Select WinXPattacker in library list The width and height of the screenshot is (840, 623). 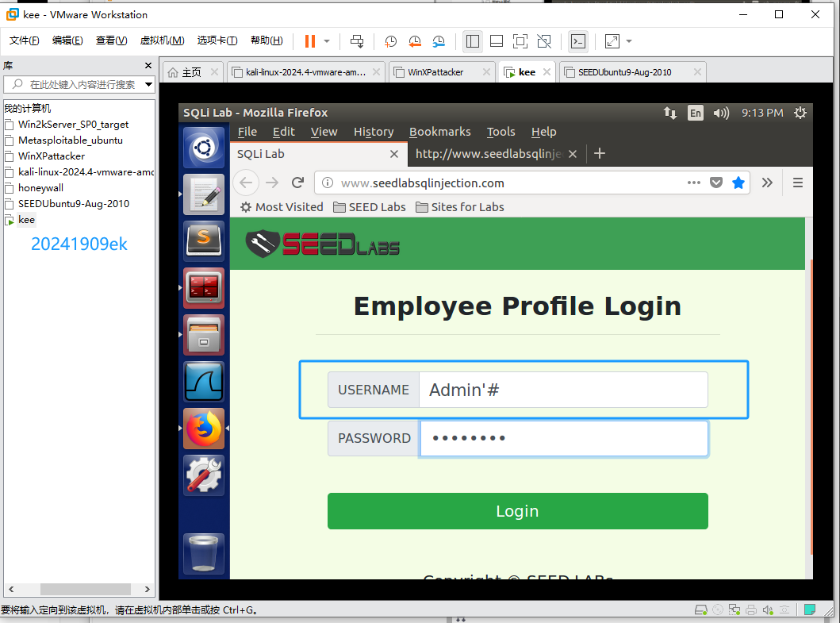coord(52,156)
